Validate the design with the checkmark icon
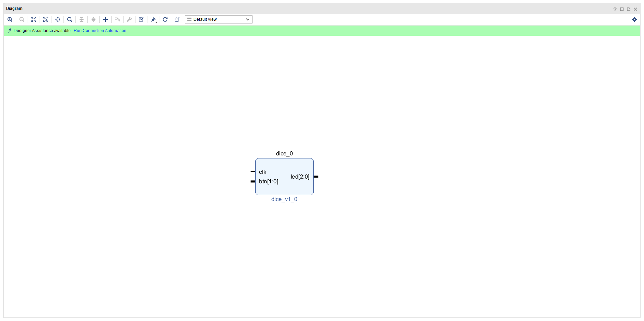 pos(141,19)
